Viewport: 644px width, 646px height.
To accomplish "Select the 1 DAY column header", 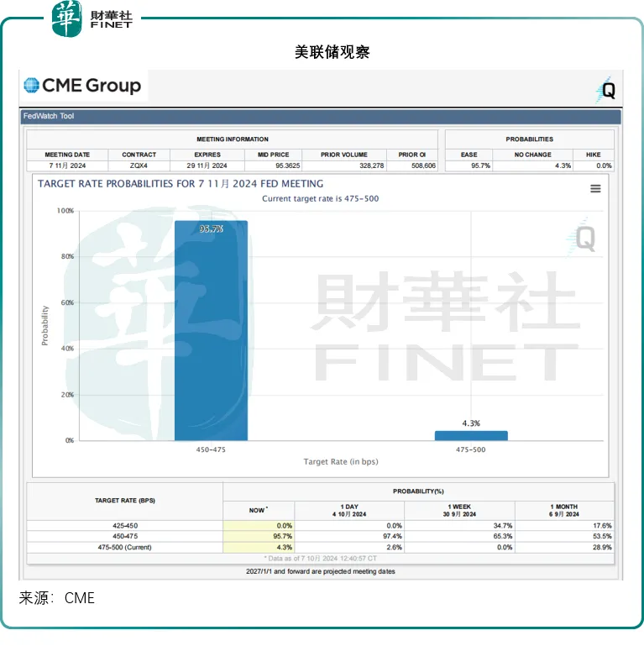I will click(349, 510).
